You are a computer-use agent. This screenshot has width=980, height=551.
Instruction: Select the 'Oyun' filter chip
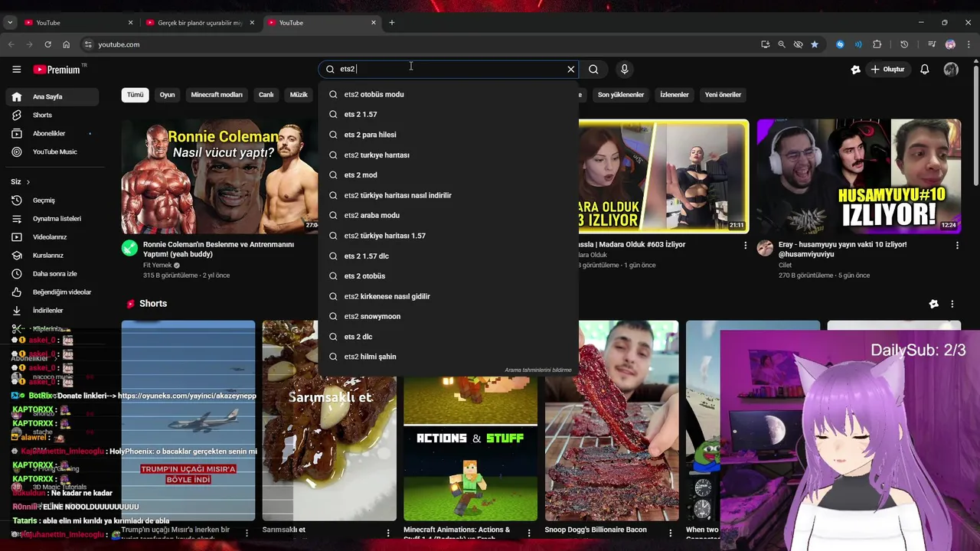click(x=167, y=95)
